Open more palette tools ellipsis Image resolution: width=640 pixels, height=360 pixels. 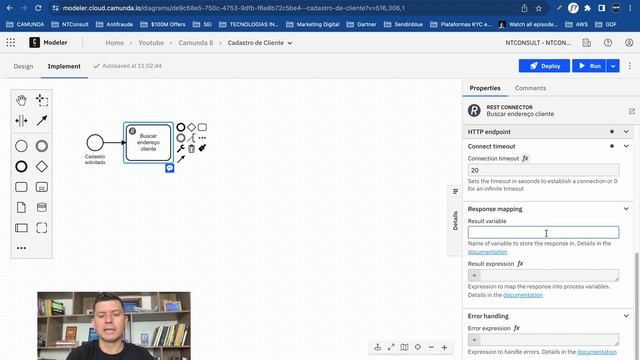pyautogui.click(x=21, y=248)
